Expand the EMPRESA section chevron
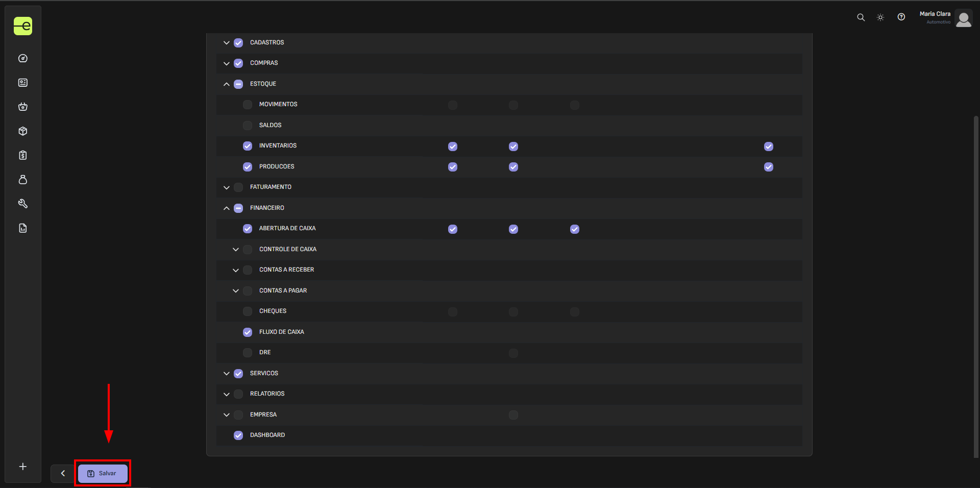Viewport: 980px width, 488px height. [227, 415]
